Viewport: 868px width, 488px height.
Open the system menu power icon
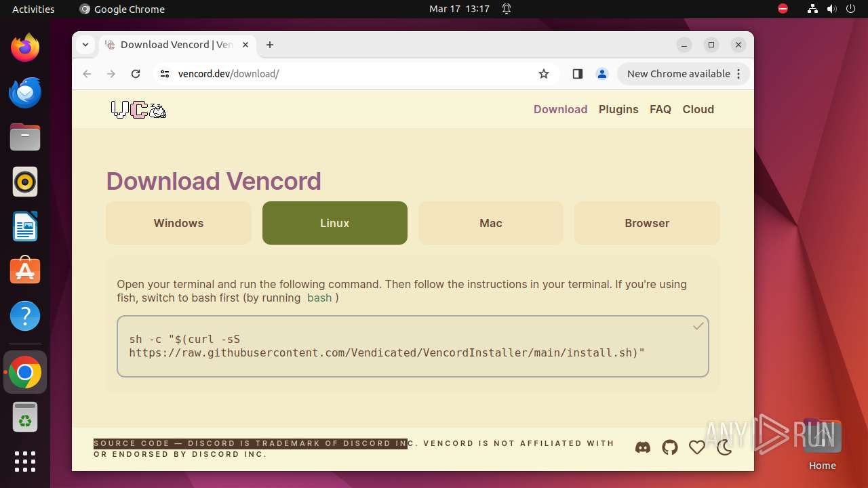click(851, 9)
